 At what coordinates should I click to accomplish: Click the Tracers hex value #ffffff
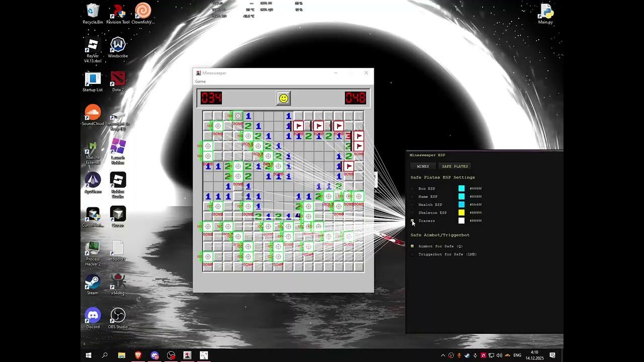(x=475, y=221)
